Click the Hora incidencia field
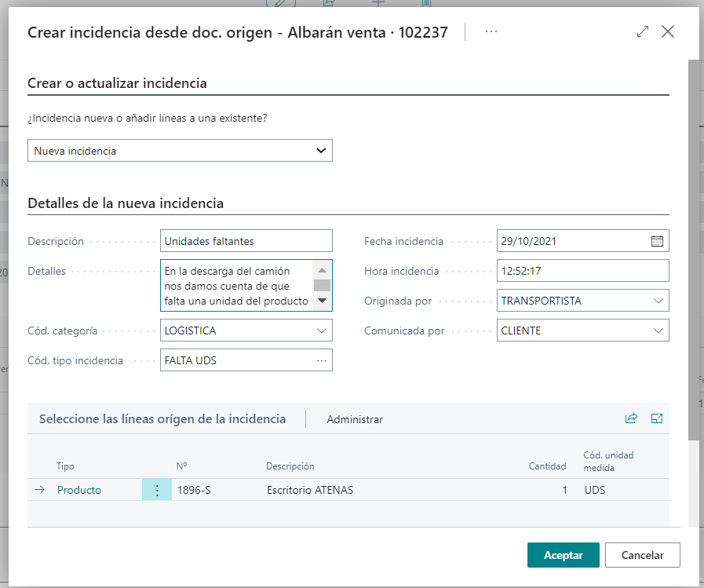 582,271
